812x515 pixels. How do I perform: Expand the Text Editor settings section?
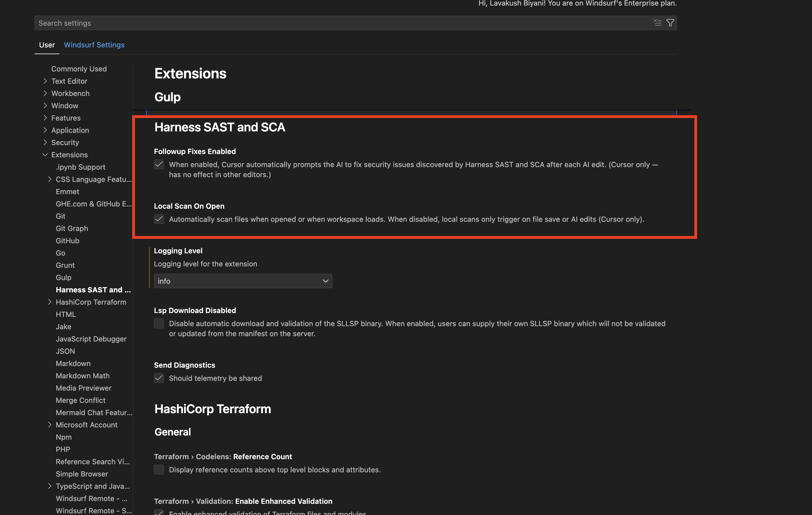pyautogui.click(x=46, y=81)
